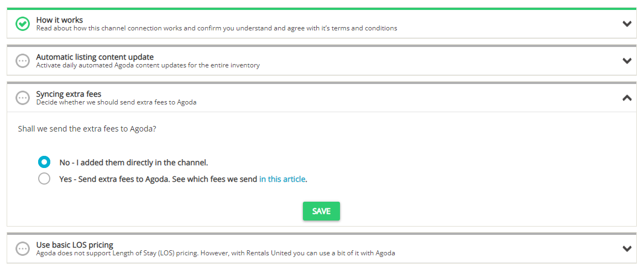
Task: Click the green checkmark status icon for How it works
Action: click(23, 24)
